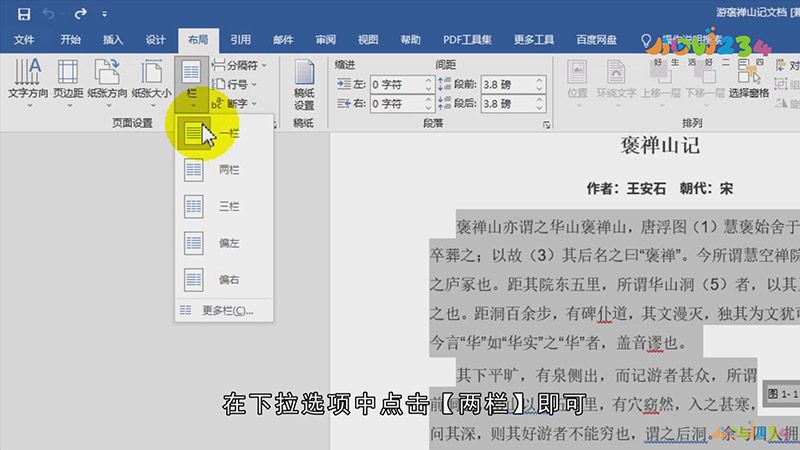This screenshot has height=450, width=800.
Task: Click the author line 作者：王安石
Action: [626, 189]
